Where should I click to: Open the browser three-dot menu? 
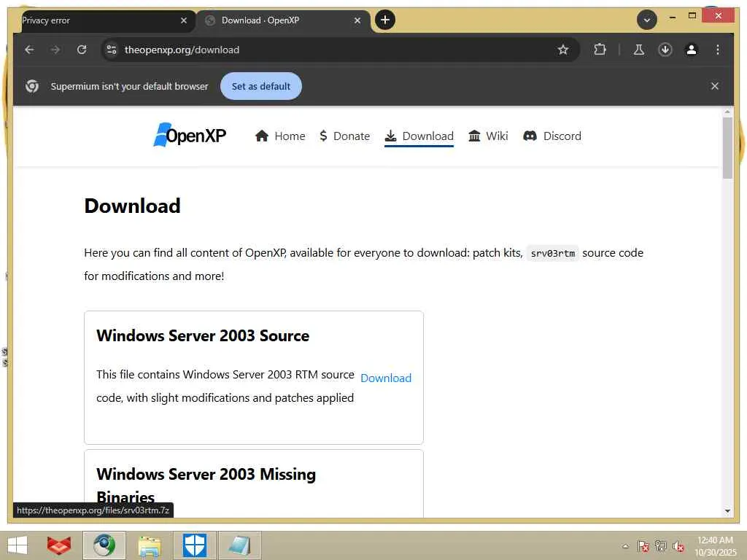tap(718, 50)
